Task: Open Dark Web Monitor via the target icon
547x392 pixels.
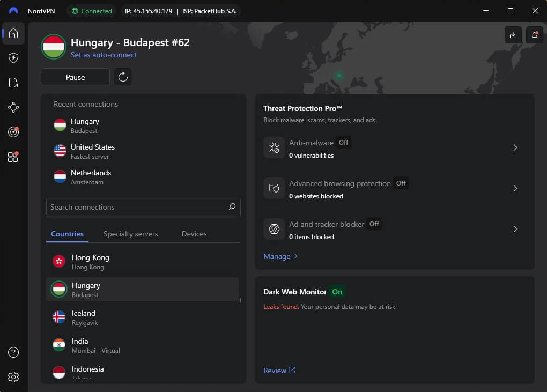Action: point(13,132)
